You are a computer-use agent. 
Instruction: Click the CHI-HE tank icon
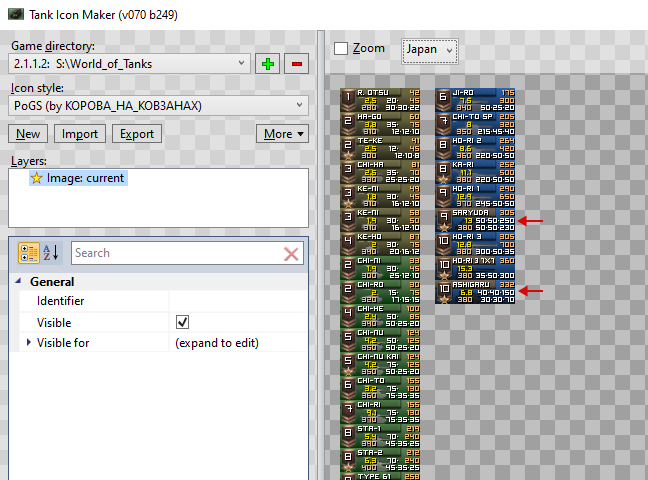[380, 315]
